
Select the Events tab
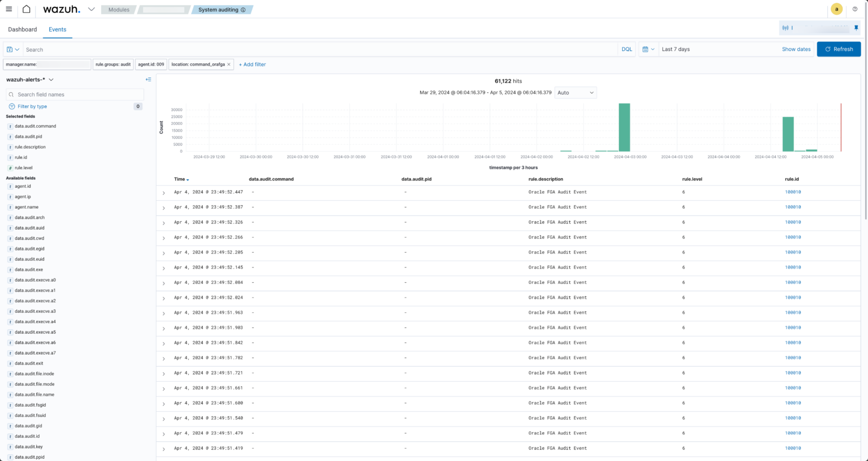(57, 29)
